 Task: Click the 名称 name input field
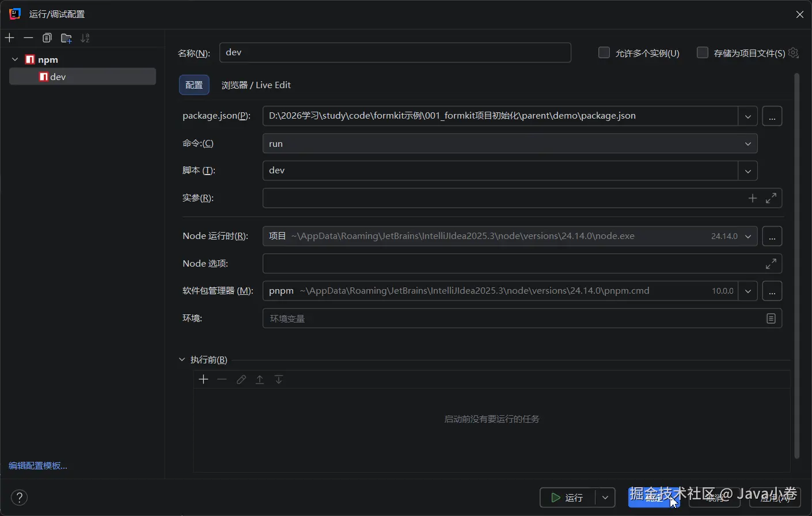(395, 52)
